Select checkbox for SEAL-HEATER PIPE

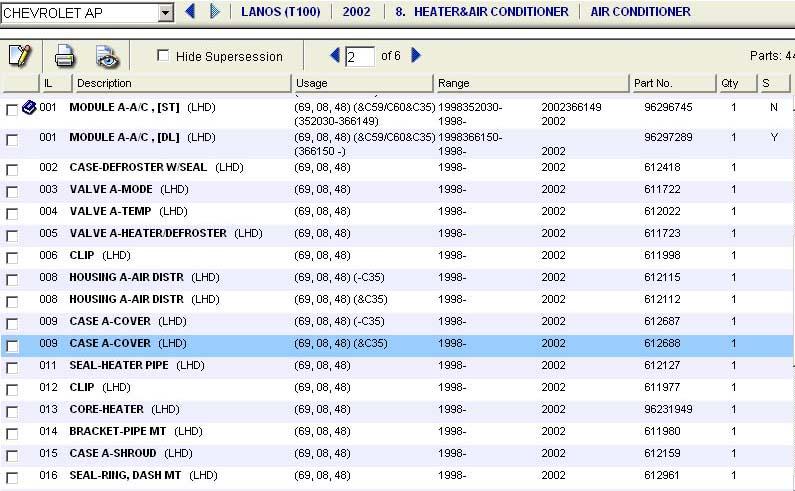coord(12,368)
